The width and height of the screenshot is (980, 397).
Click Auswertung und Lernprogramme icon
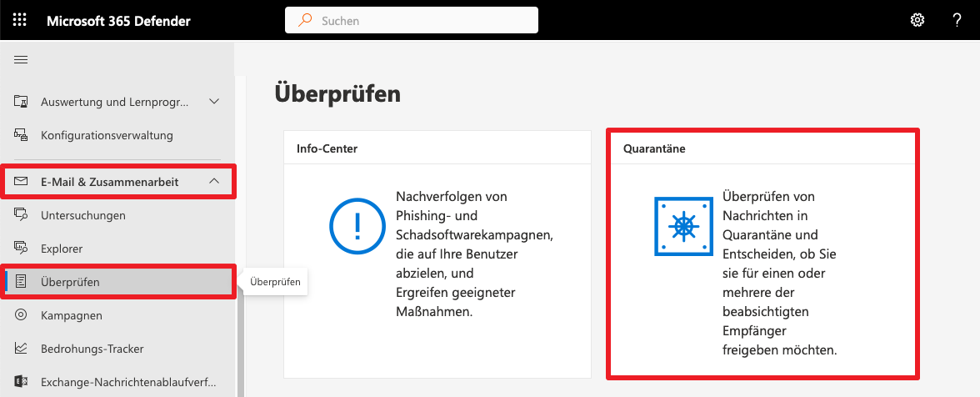21,101
